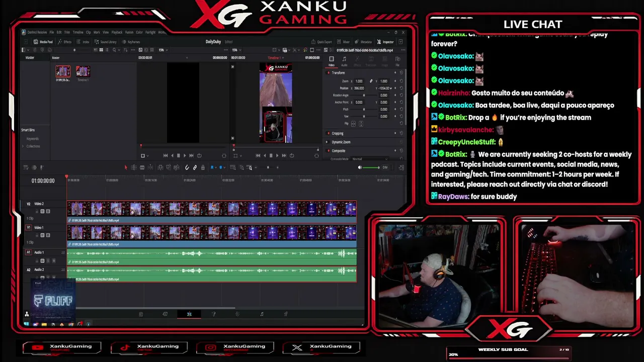The image size is (644, 362).
Task: Open the Color page icon
Action: pyautogui.click(x=237, y=314)
